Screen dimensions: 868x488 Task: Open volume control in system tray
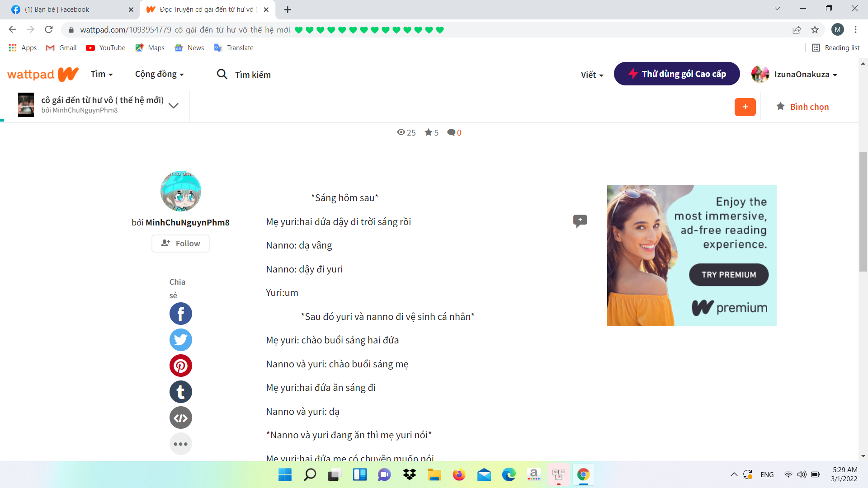[x=802, y=474]
